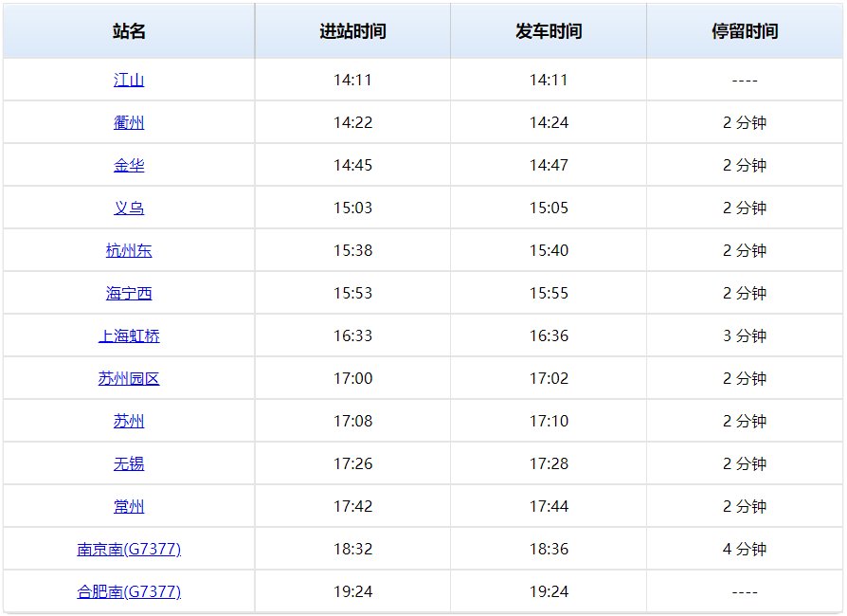847x616 pixels.
Task: Open the 上海虹桥 station link
Action: (x=129, y=336)
